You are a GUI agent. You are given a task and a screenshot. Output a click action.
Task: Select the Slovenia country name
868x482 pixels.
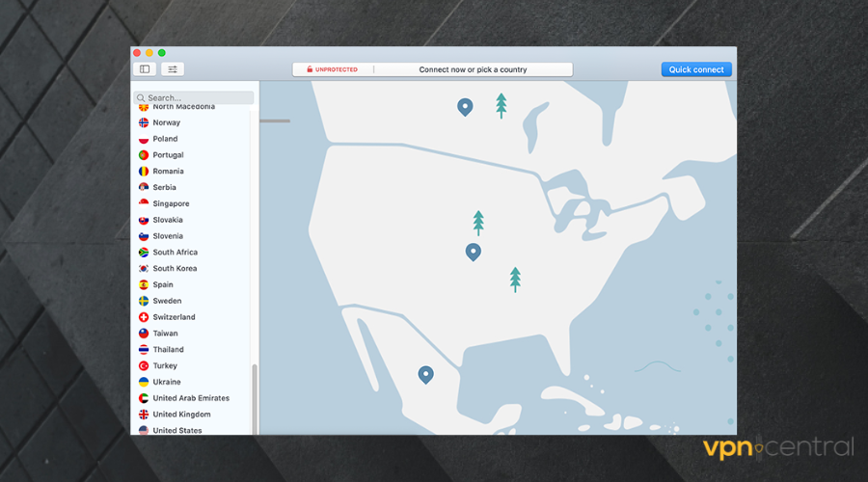pos(168,236)
